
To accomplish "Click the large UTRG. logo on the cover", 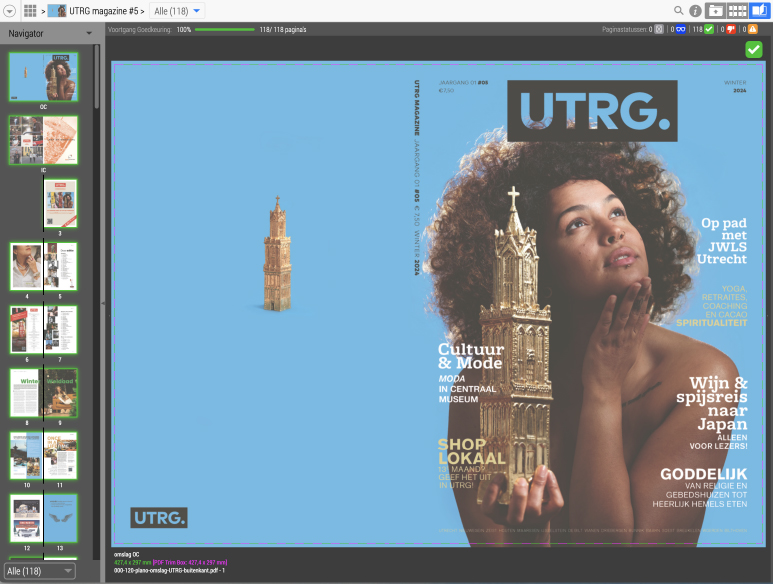I will pyautogui.click(x=593, y=111).
